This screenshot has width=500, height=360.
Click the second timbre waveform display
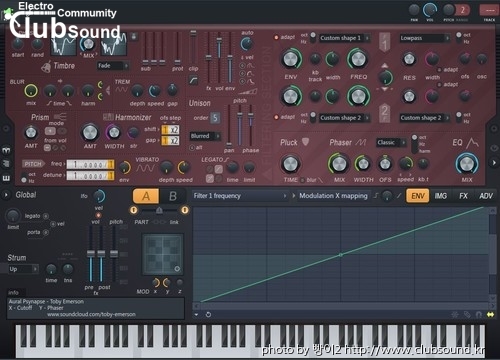click(x=114, y=44)
